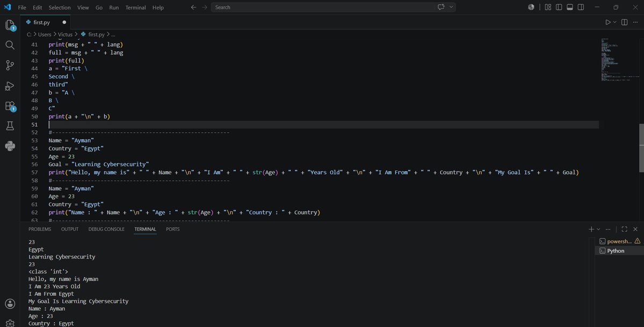Screen dimensions: 644x327
Task: Click the C: breadcrumb segment
Action: tap(29, 34)
